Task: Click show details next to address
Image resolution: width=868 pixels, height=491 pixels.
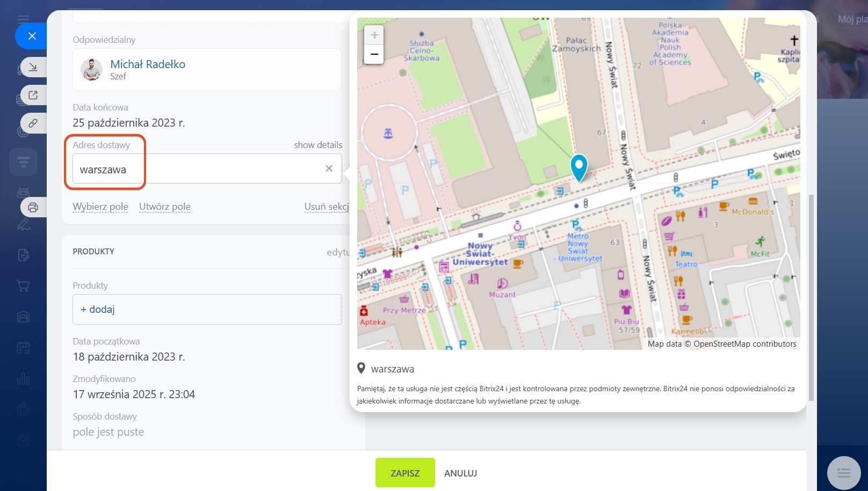Action: [317, 145]
